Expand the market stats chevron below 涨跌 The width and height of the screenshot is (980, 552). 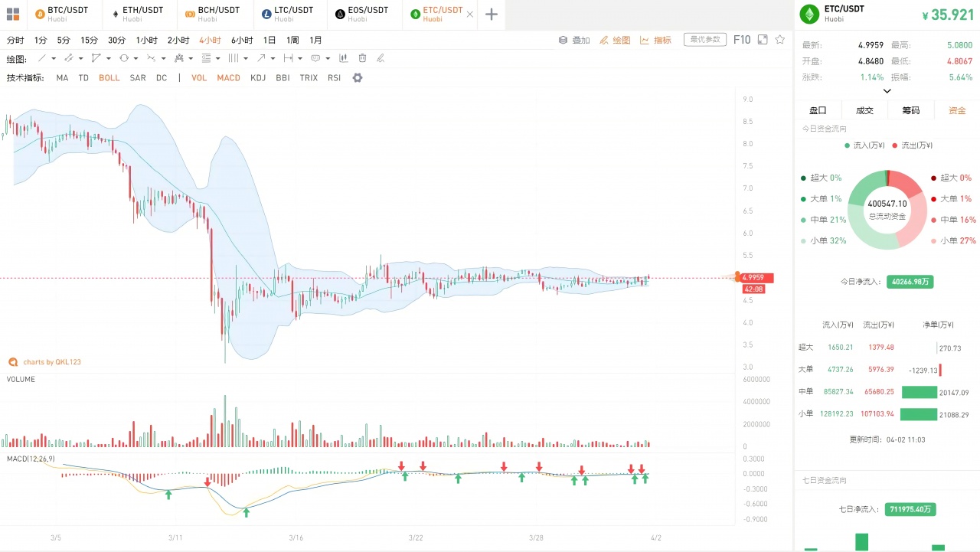point(887,91)
